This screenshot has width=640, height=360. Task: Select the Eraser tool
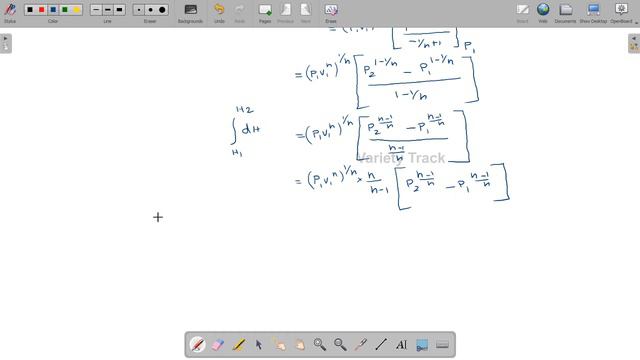218,345
